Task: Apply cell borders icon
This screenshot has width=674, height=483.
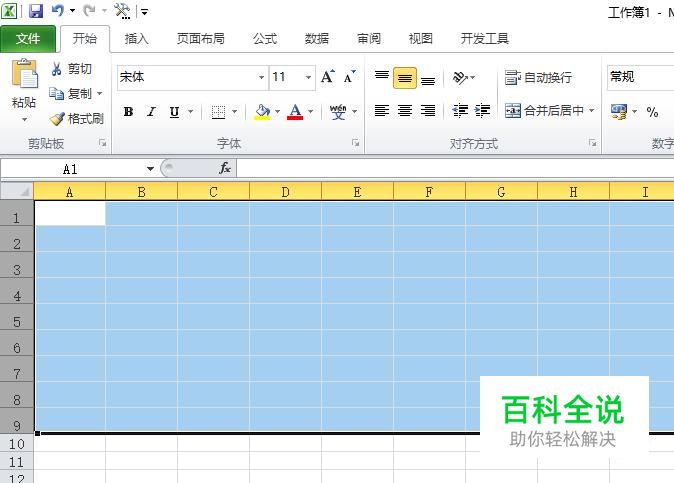Action: 218,112
